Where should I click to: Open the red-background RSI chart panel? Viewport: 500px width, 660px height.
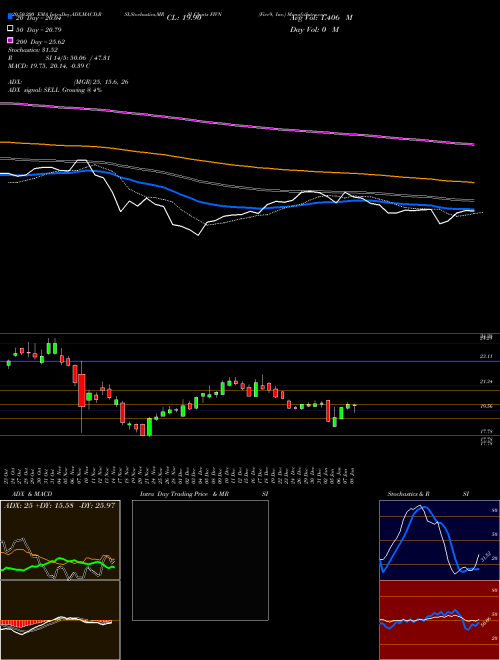point(439,620)
